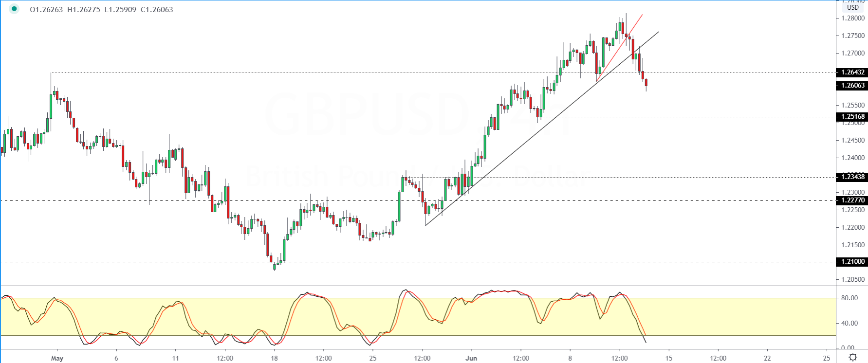
Task: Click the 1.27000 price axis tick
Action: point(853,54)
